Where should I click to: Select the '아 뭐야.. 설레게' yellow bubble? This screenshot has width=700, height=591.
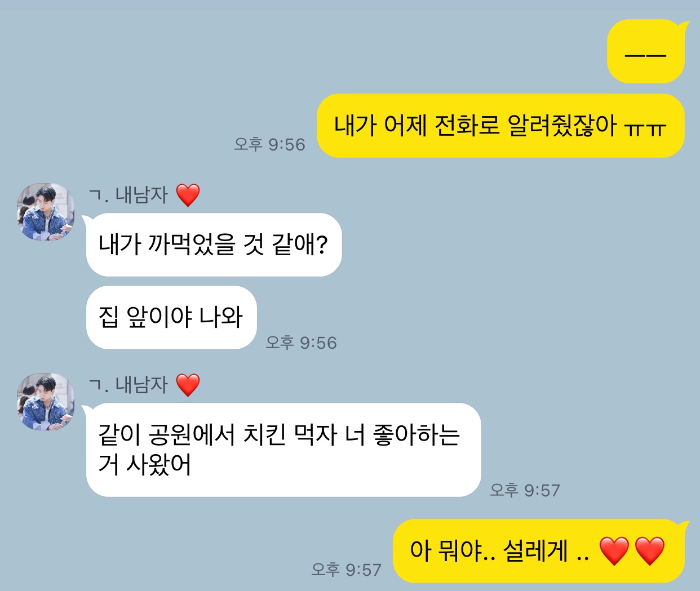(x=539, y=551)
